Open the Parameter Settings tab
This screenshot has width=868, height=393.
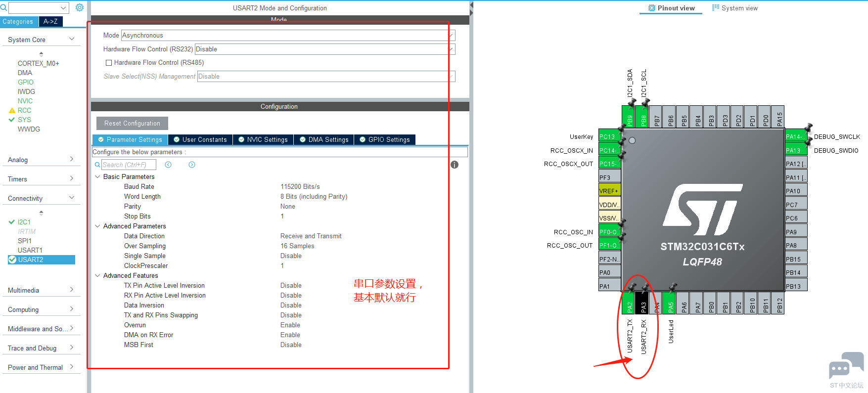(130, 139)
